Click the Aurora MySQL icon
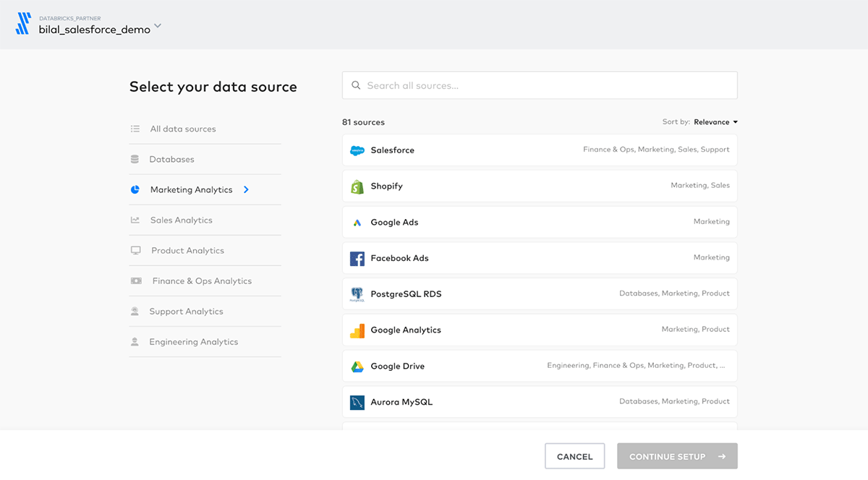This screenshot has width=868, height=480. pos(357,402)
